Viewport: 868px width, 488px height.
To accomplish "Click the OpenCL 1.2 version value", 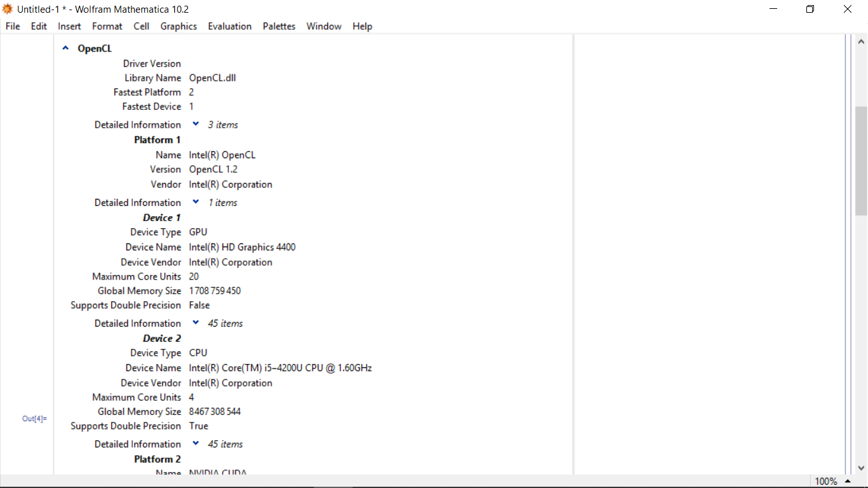I will click(214, 170).
